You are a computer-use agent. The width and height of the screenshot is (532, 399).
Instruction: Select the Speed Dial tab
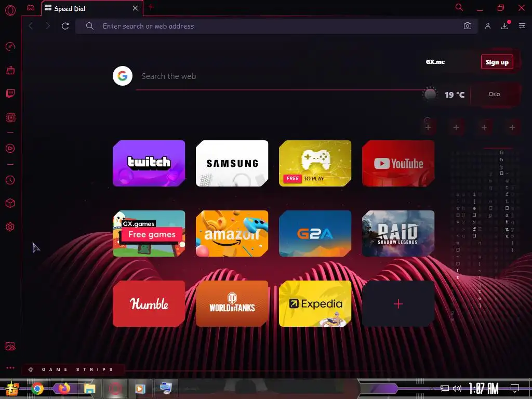pos(92,8)
